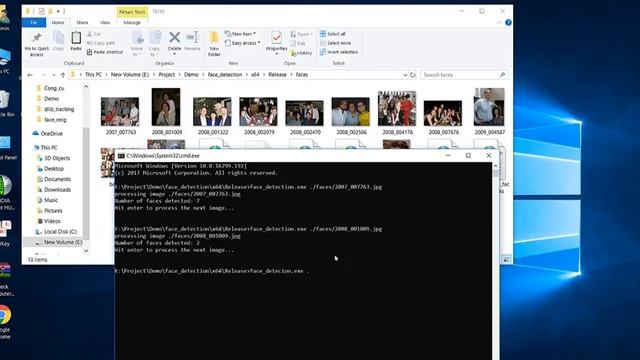Screen dimensions: 640x360
Task: Open file Properties from ribbon
Action: click(276, 43)
